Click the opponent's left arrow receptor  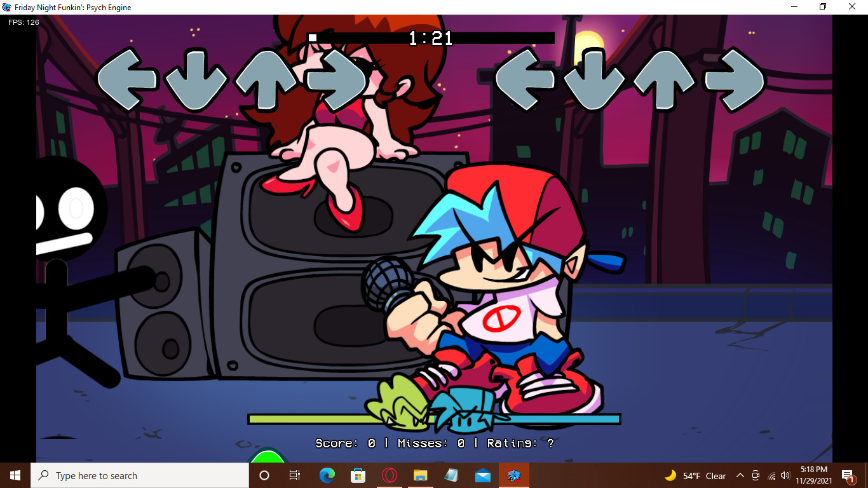[127, 81]
